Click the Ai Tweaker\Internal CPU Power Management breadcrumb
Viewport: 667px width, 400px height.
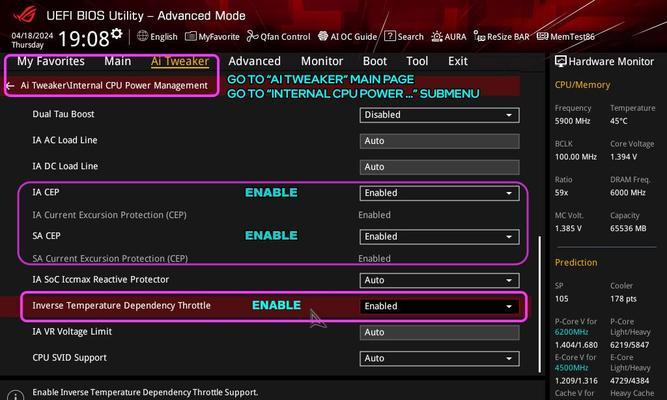point(114,86)
